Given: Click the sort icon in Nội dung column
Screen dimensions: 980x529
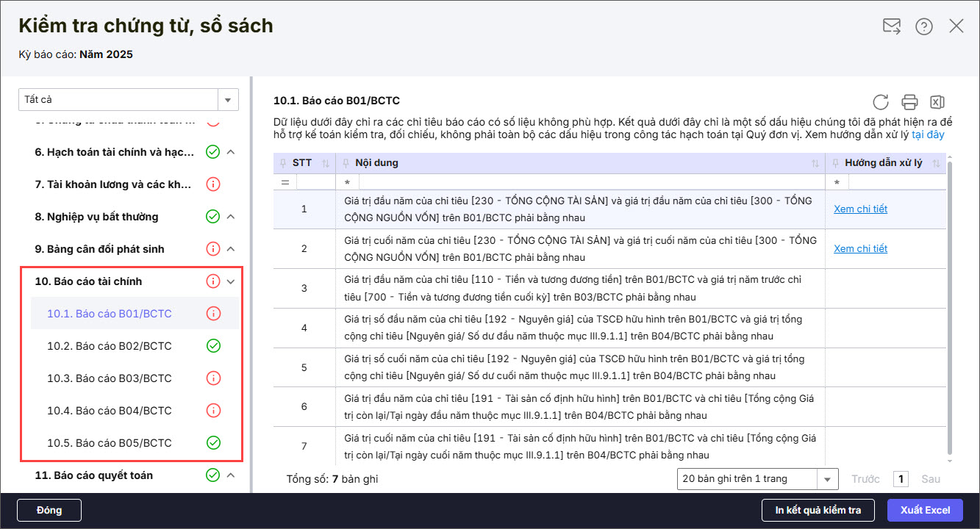Looking at the screenshot, I should 815,163.
